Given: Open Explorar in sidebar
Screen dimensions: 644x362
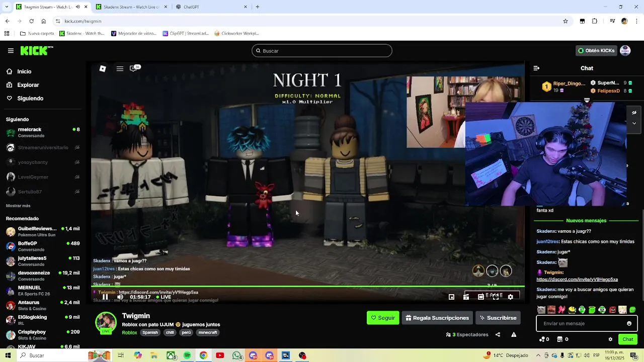Looking at the screenshot, I should tap(28, 85).
